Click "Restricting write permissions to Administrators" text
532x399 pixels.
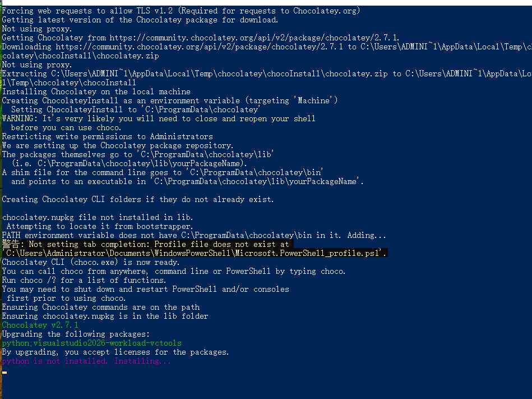108,136
